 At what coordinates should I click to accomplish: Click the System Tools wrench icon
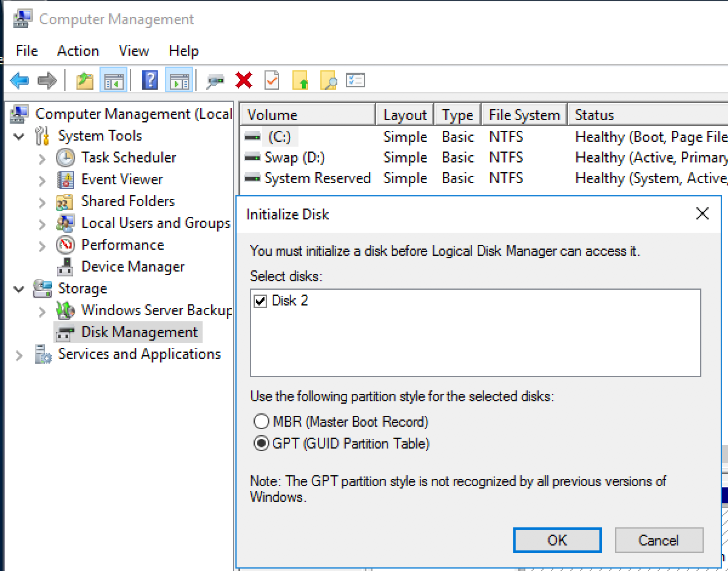pos(43,136)
